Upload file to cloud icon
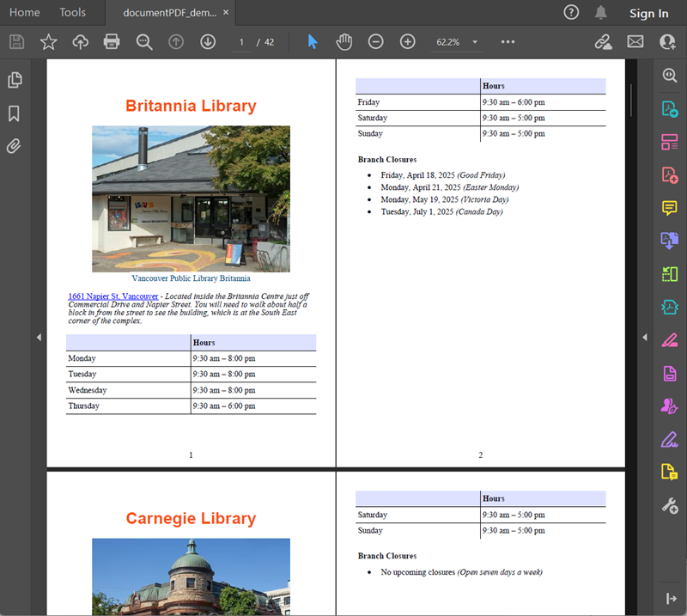The width and height of the screenshot is (687, 616). click(80, 41)
